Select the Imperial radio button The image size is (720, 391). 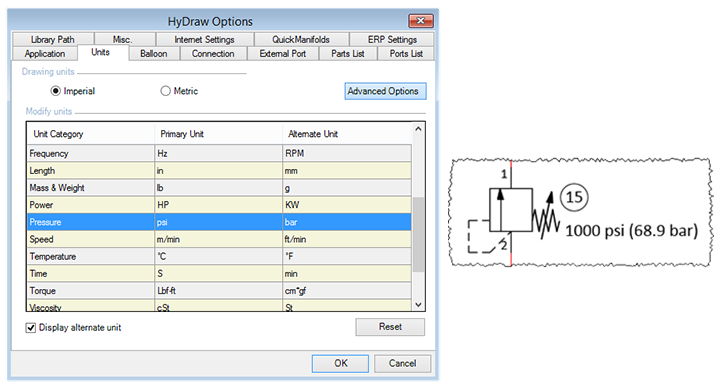[x=56, y=91]
